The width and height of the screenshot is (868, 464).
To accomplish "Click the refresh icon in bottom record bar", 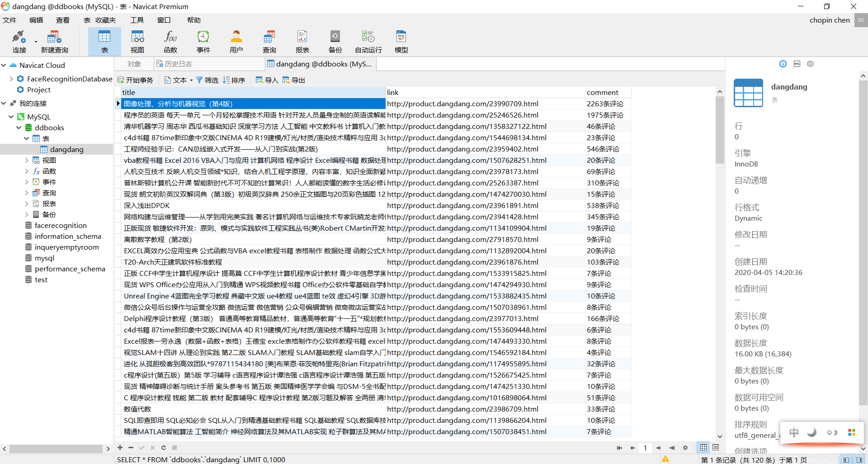I will pos(163,448).
